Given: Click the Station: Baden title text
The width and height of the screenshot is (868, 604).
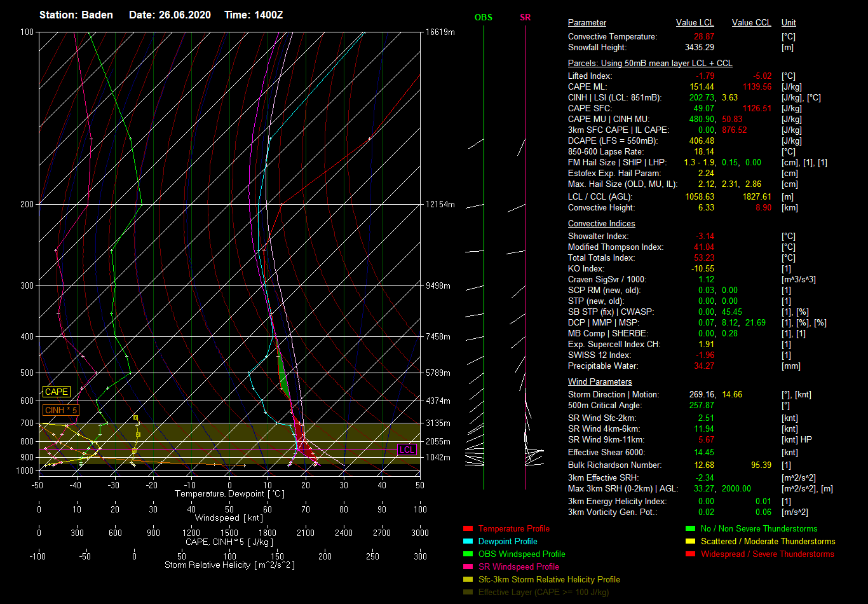Looking at the screenshot, I should (76, 15).
